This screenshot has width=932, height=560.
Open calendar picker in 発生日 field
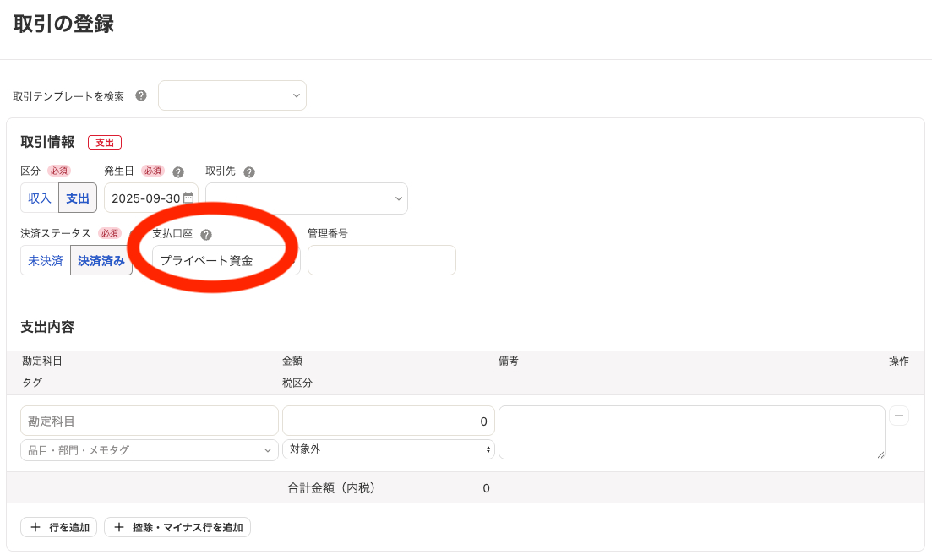188,198
